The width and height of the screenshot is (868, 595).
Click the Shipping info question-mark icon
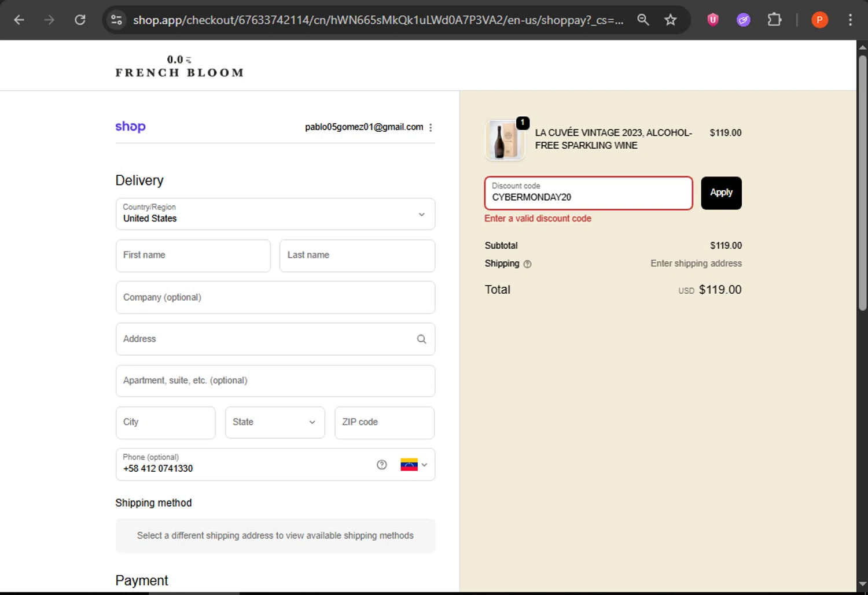click(x=527, y=264)
